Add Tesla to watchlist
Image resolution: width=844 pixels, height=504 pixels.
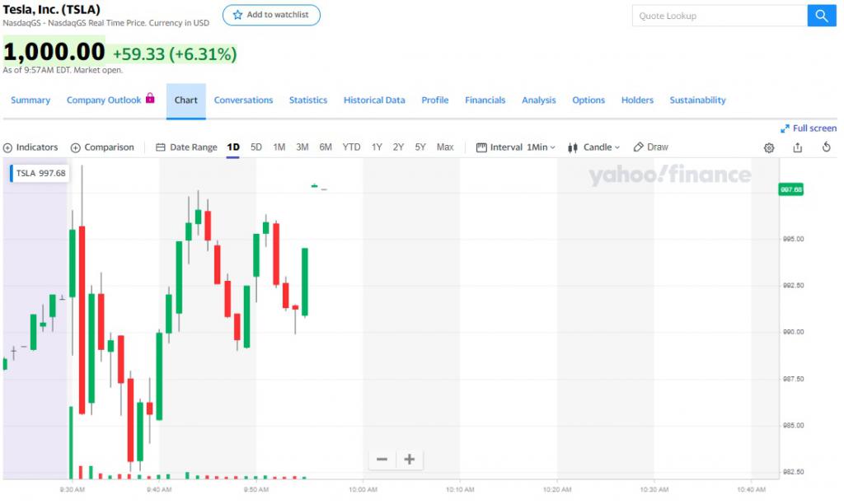tap(271, 15)
